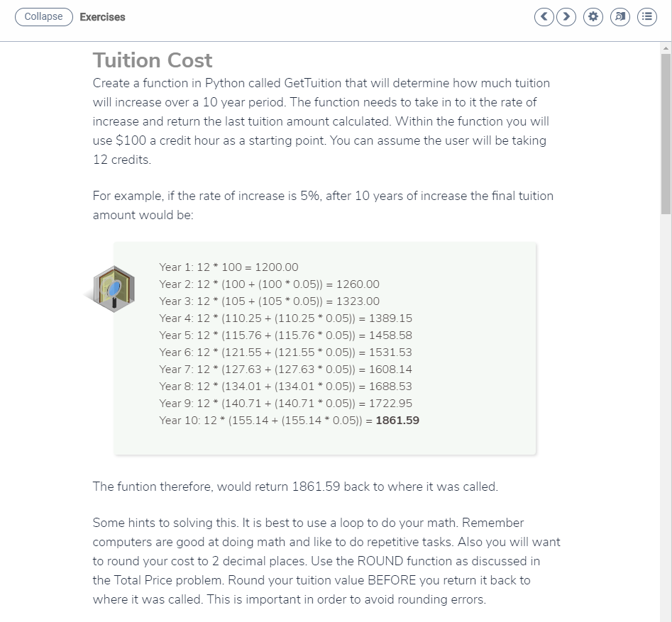Click the right chevron navigation control
672x622 pixels.
click(x=566, y=16)
